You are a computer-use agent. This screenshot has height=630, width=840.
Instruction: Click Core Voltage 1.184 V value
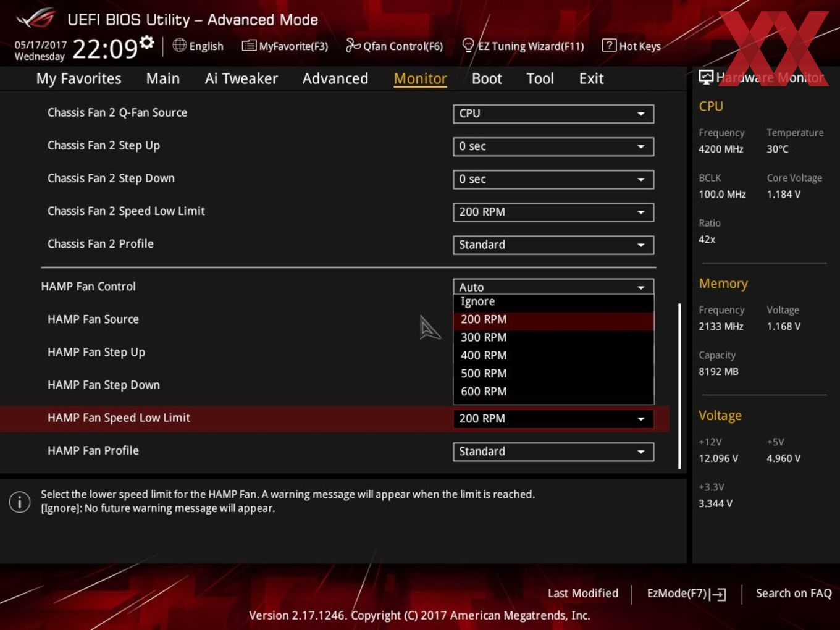tap(784, 194)
